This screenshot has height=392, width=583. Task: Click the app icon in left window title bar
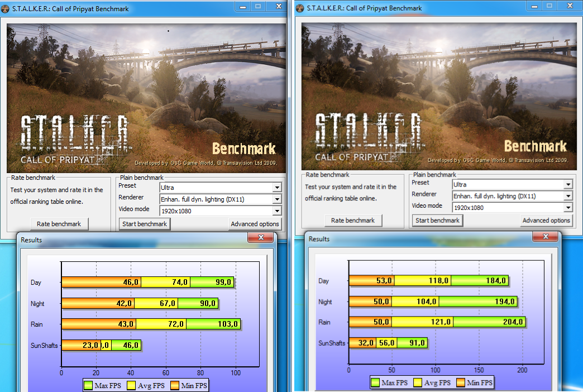coord(5,8)
